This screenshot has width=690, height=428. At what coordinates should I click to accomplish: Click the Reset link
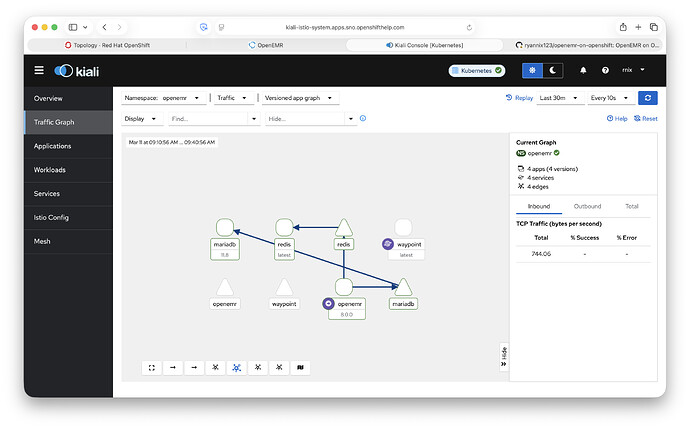(x=645, y=118)
